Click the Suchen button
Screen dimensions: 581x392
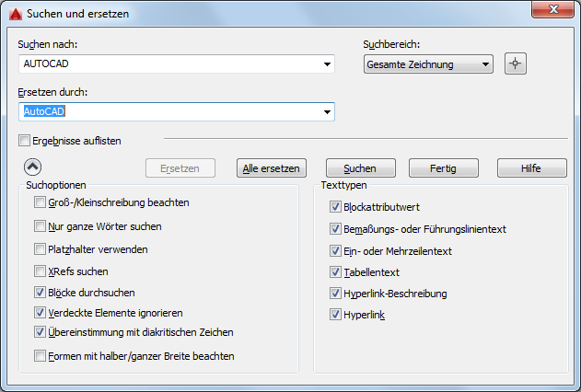pos(361,168)
